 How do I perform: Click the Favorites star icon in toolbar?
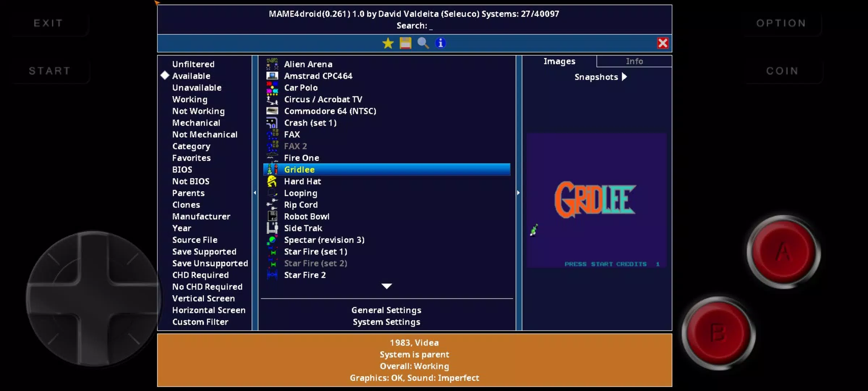tap(387, 43)
